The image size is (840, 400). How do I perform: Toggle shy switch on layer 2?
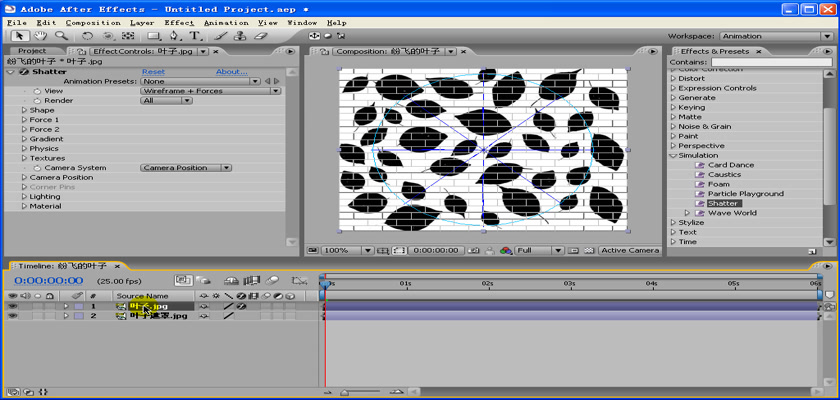click(x=204, y=316)
